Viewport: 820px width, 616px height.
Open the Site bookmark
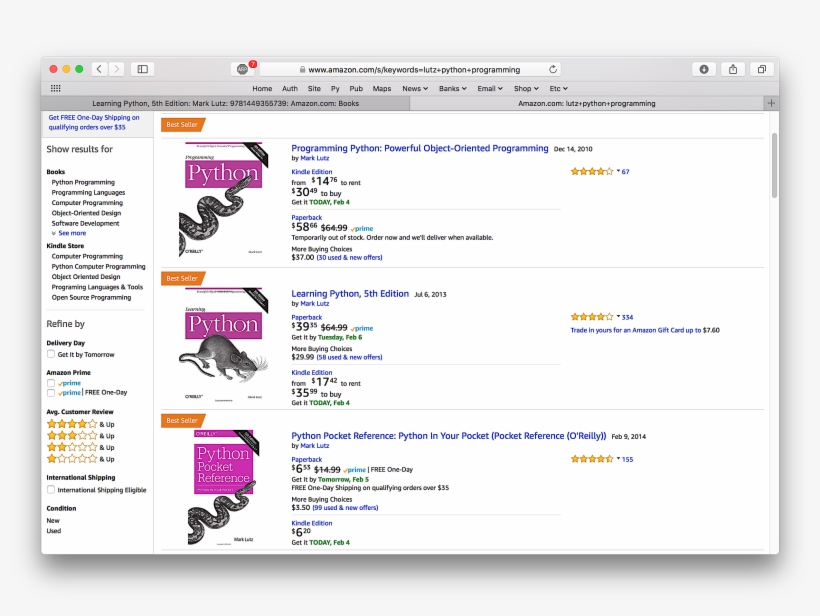click(314, 88)
